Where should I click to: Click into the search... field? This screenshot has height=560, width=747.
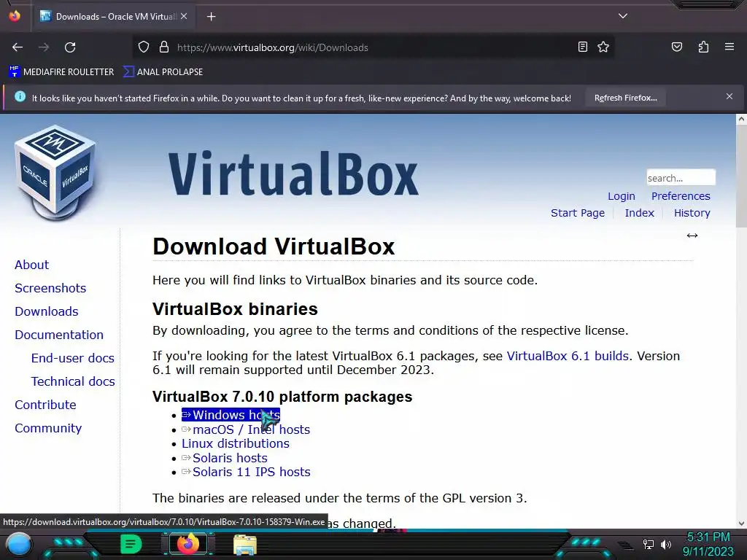(681, 178)
